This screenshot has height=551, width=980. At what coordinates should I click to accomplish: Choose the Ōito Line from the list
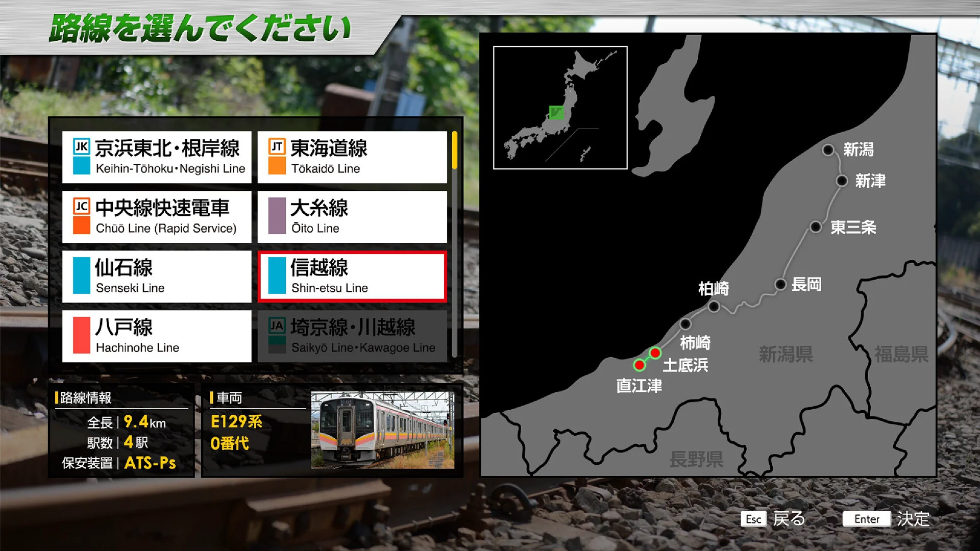click(x=352, y=217)
